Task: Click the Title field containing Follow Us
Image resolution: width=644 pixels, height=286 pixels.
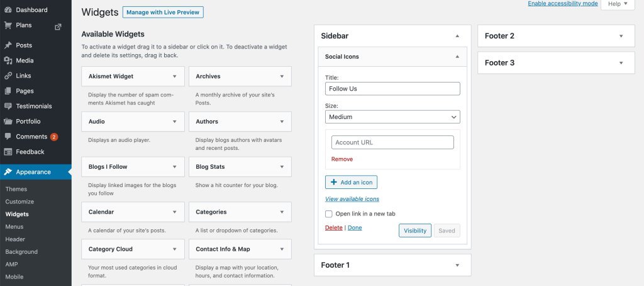Action: tap(392, 89)
